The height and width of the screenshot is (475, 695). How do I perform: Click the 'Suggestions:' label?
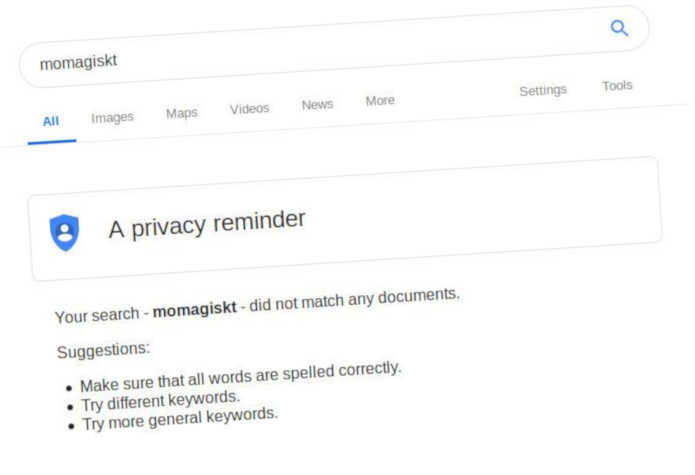click(104, 350)
